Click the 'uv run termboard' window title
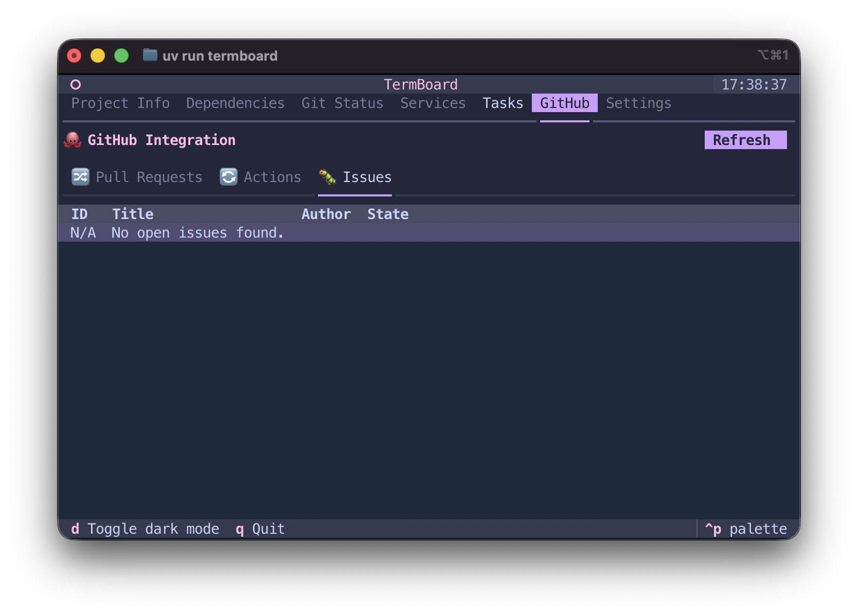This screenshot has height=616, width=858. tap(220, 56)
